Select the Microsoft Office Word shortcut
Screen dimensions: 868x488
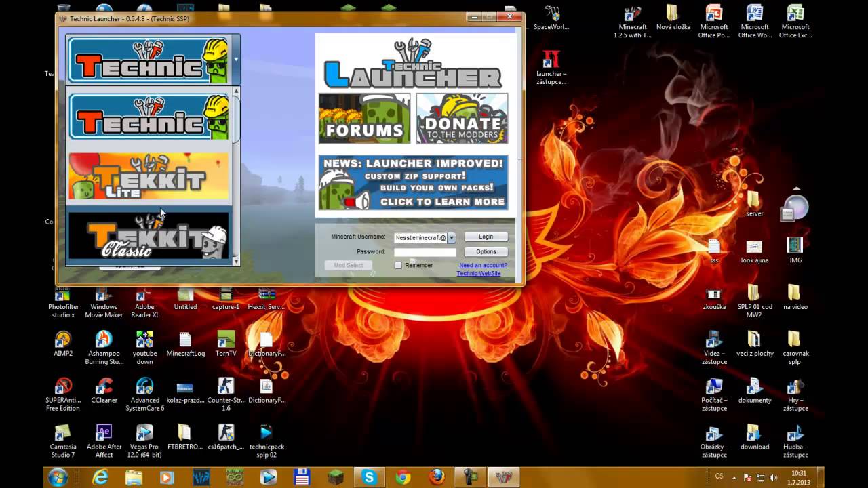tap(754, 22)
